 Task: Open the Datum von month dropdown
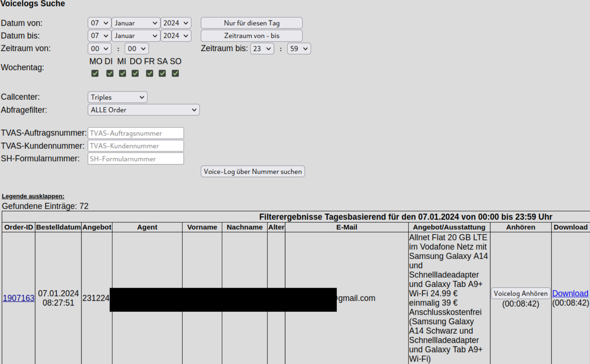pos(136,23)
